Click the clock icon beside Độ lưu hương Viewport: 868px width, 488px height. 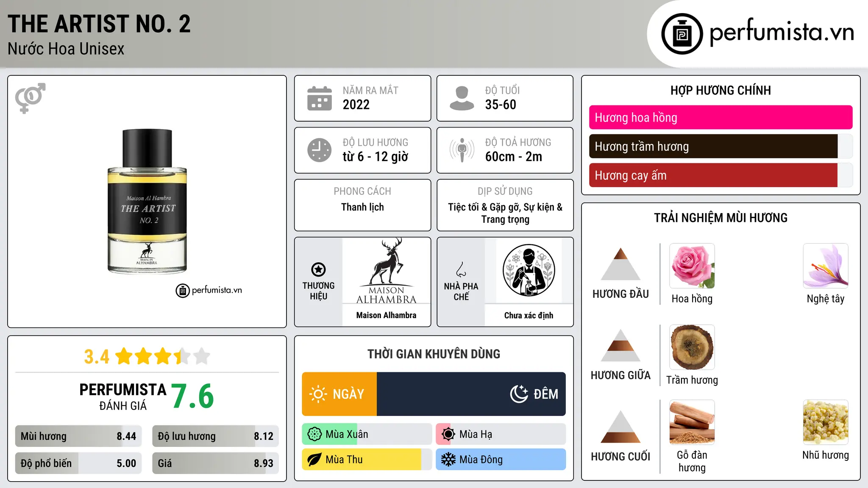(320, 150)
